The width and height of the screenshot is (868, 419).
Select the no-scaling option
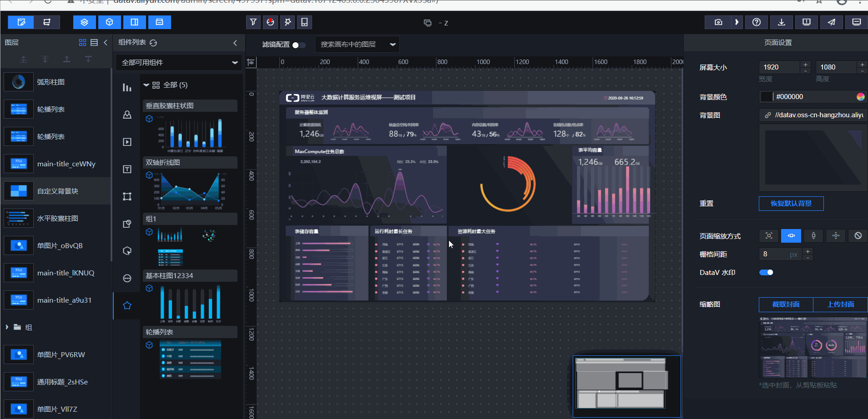[x=858, y=235]
